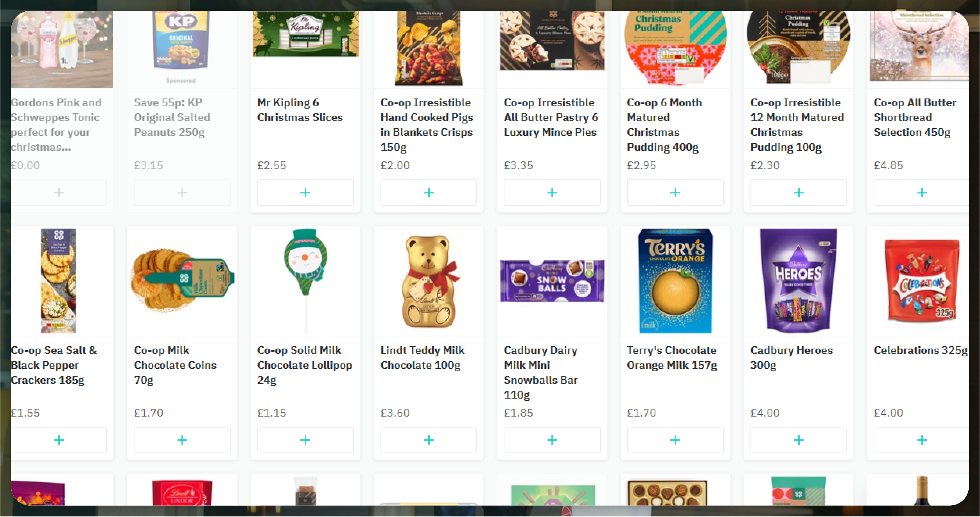Open the sponsored KP Original Peanuts image
The height and width of the screenshot is (517, 980).
tap(181, 40)
